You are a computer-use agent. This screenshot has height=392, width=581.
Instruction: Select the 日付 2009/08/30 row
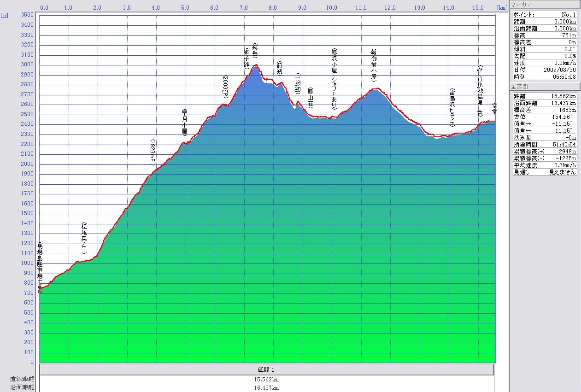click(544, 70)
